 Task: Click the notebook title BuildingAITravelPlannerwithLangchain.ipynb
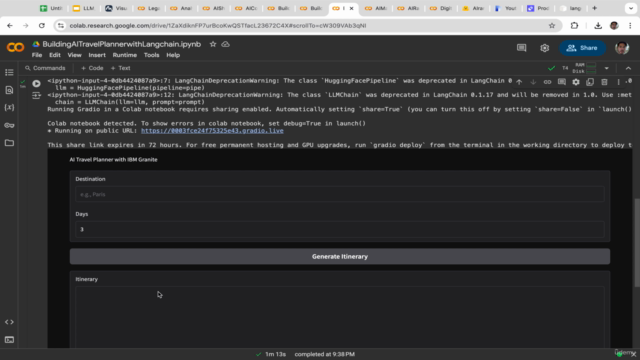tap(122, 44)
